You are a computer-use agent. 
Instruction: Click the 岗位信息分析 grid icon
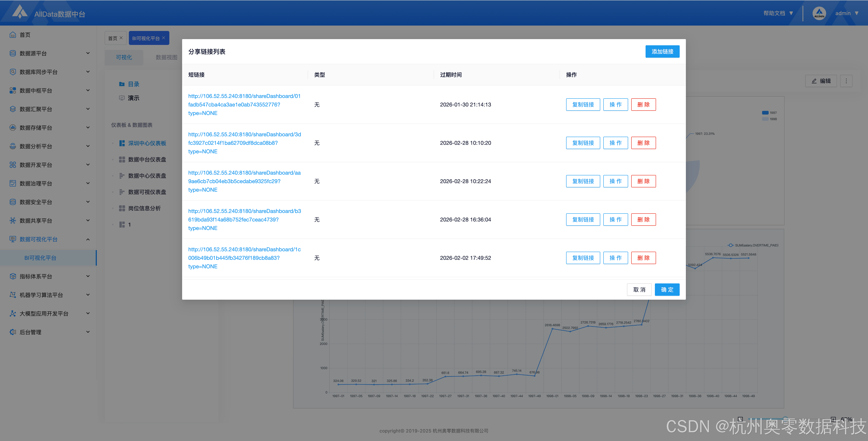(x=122, y=208)
